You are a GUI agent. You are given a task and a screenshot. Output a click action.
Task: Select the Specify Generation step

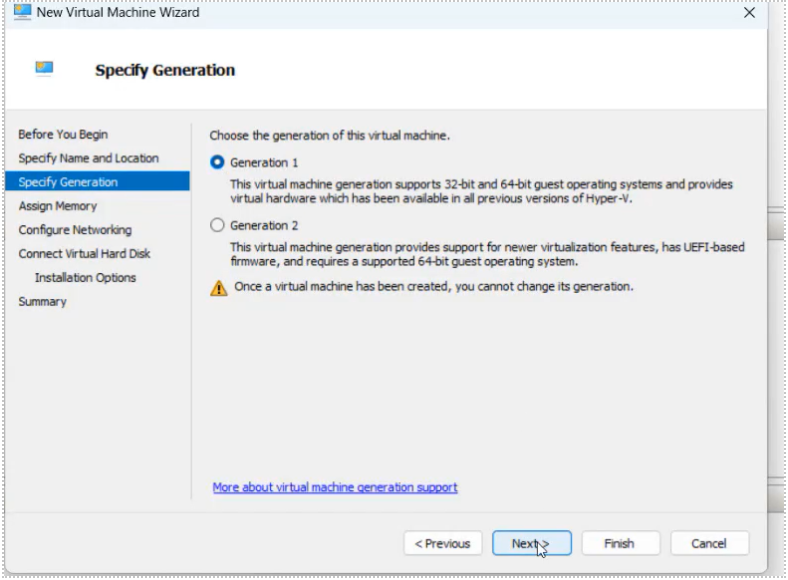(x=97, y=181)
